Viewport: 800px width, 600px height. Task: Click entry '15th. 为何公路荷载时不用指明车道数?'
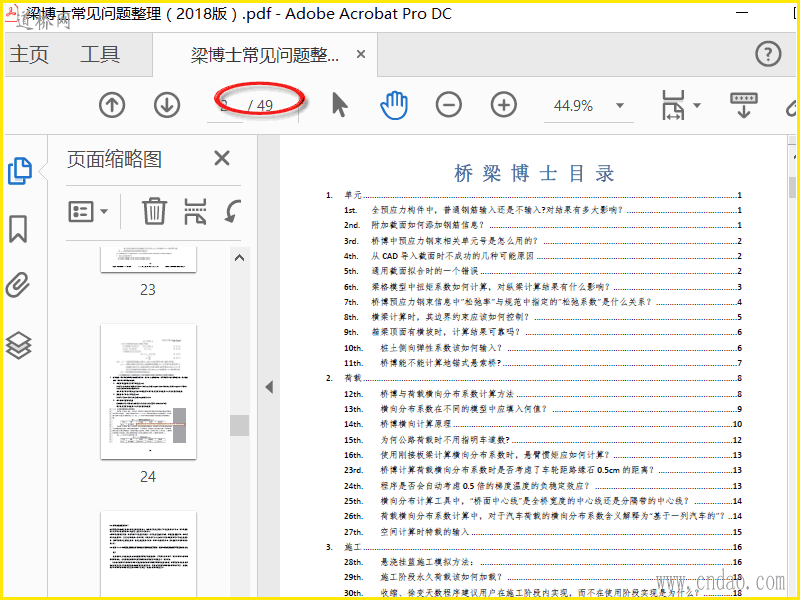tap(543, 440)
